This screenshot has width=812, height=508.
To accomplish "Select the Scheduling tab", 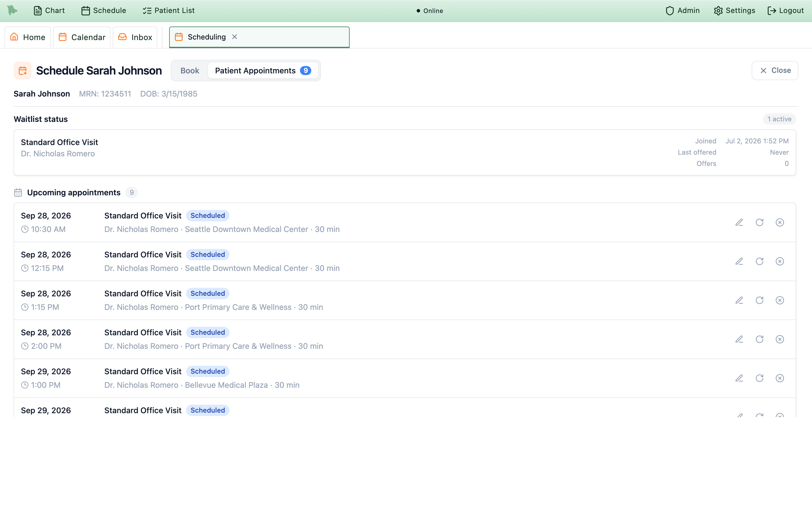I will click(259, 37).
